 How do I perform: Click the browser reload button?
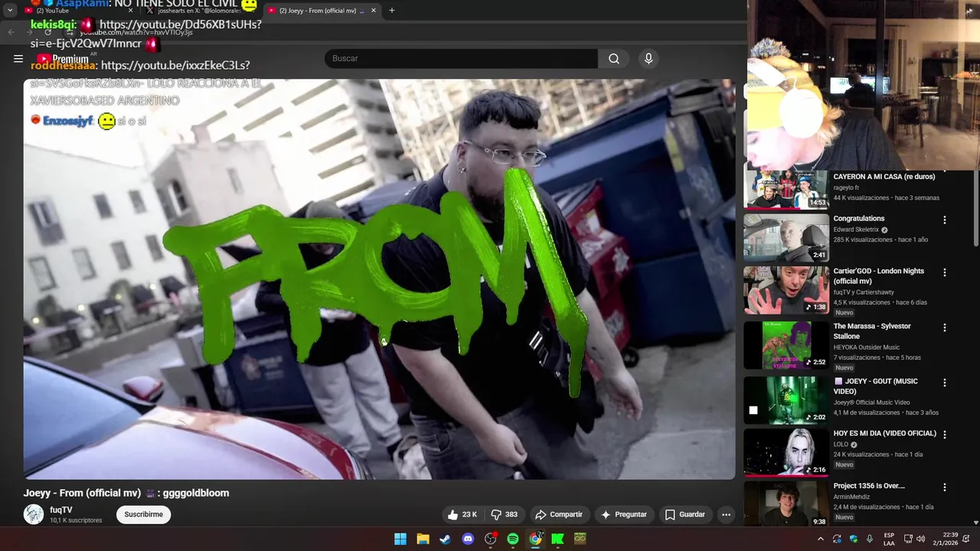[48, 32]
